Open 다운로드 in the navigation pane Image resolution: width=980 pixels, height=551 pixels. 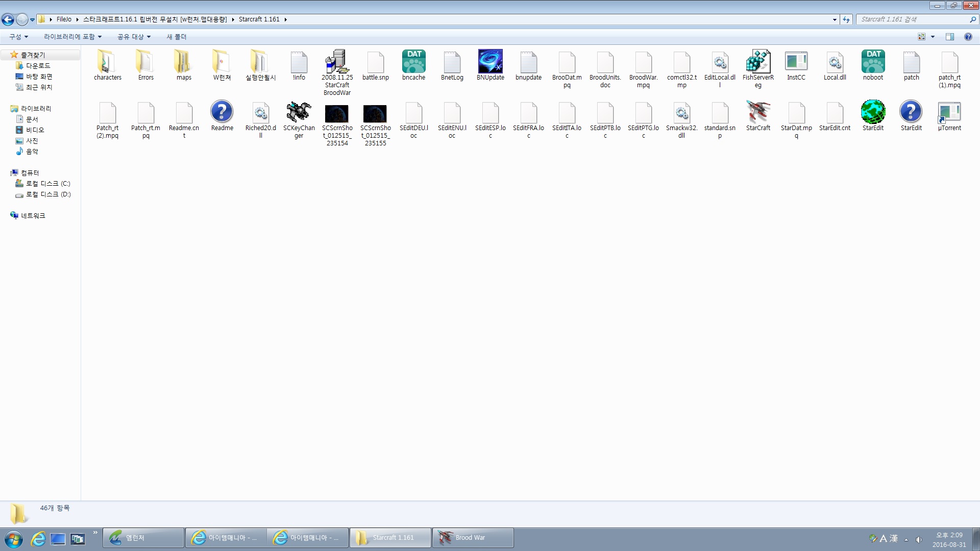click(x=38, y=66)
